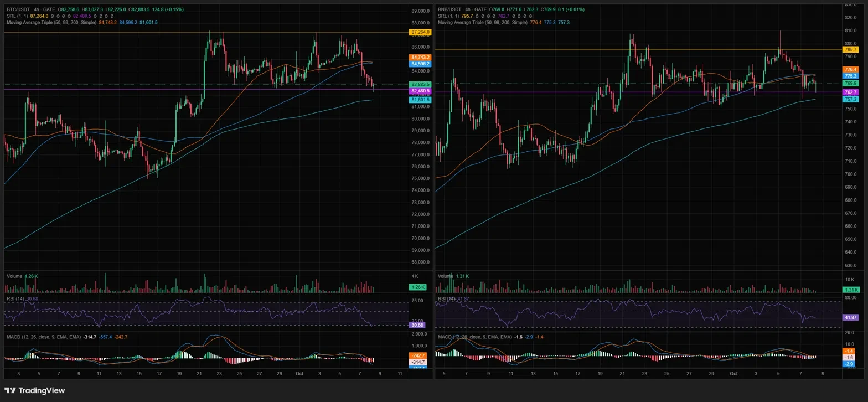Click the 1.26 K volume axis label
Screen dimensions: 868x402
click(x=418, y=287)
